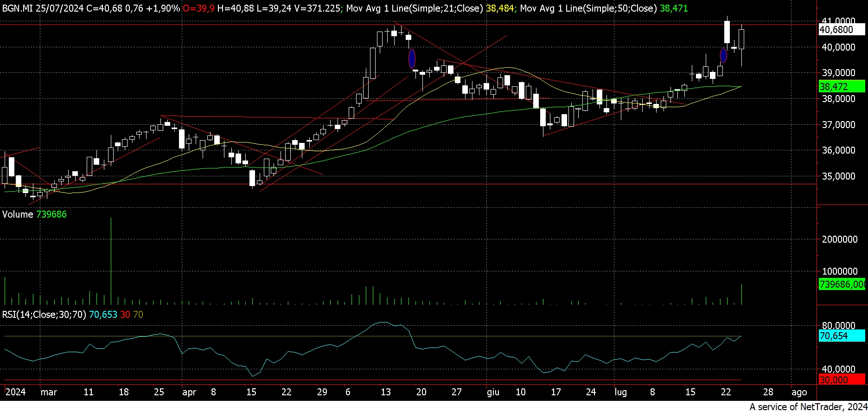Click the 2000000 volume axis label
This screenshot has height=412, width=868.
click(840, 239)
